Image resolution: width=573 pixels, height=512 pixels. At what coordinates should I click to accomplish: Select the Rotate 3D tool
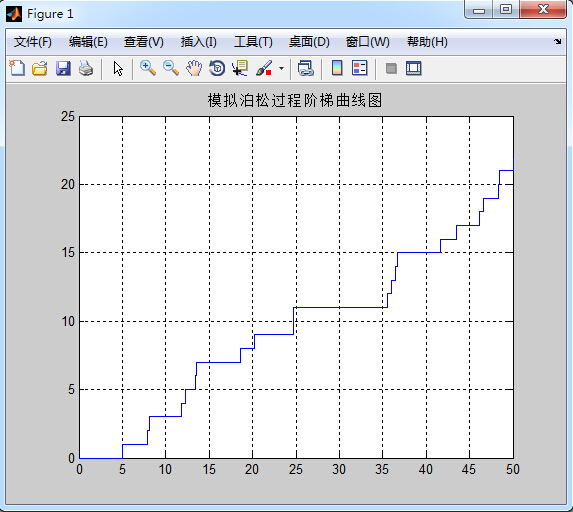tap(217, 68)
